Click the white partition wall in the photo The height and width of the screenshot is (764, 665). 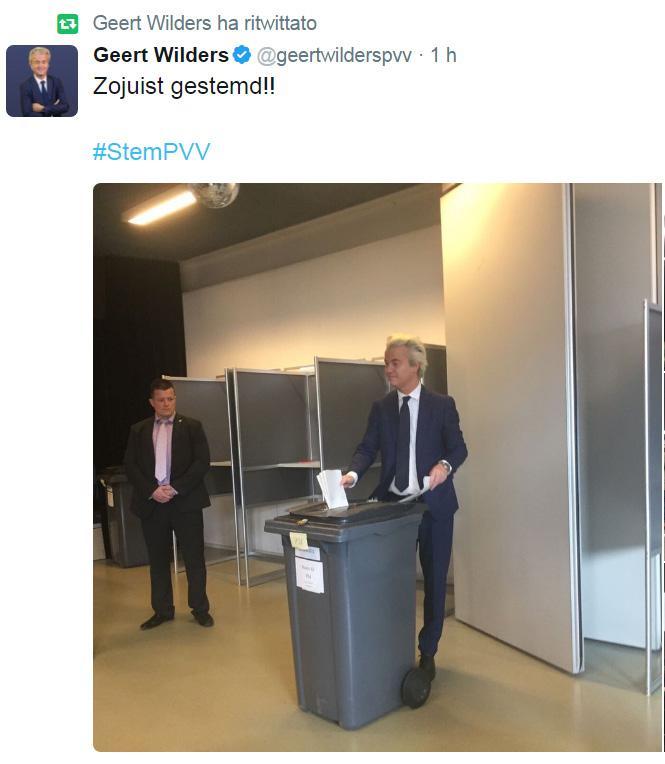coord(509,419)
